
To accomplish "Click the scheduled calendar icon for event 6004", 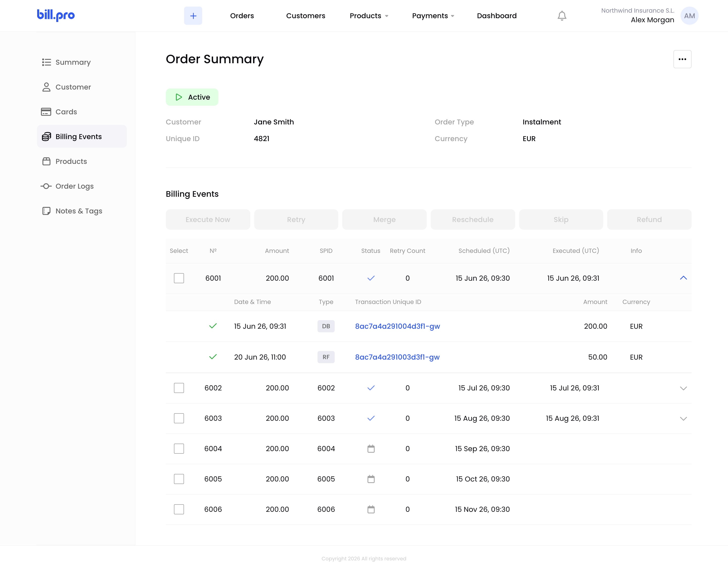I will coord(371,449).
